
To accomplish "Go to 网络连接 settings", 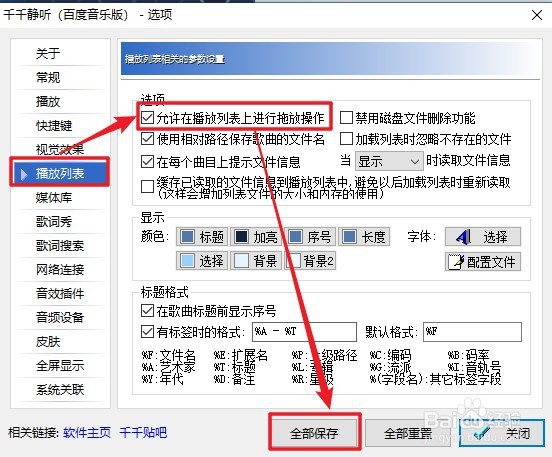I will (59, 269).
